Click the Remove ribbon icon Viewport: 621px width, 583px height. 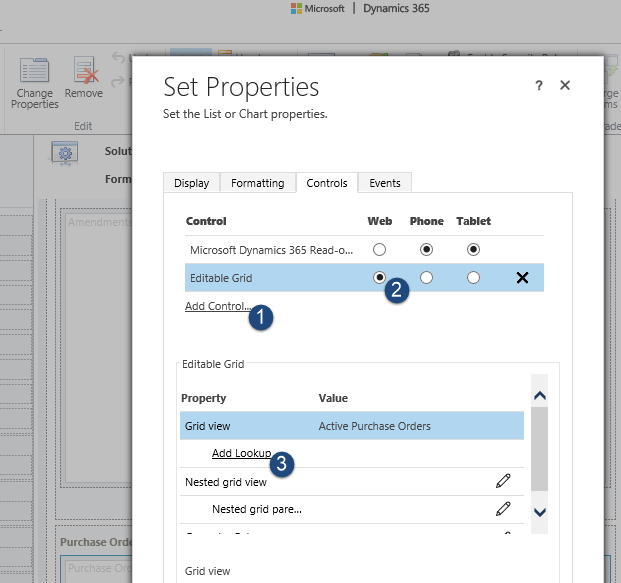84,70
